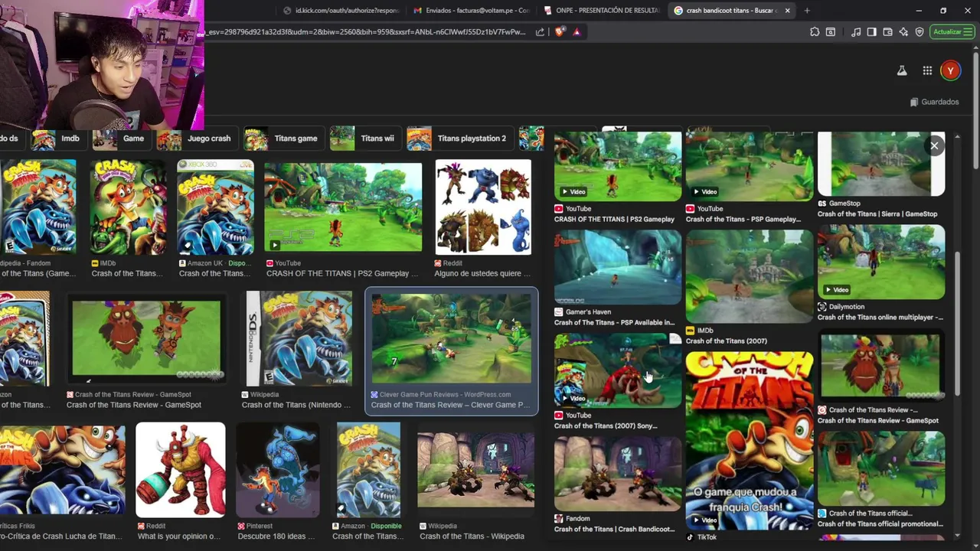Toggle the browser sidebar panel icon
Screen dimensions: 980x551
click(871, 31)
